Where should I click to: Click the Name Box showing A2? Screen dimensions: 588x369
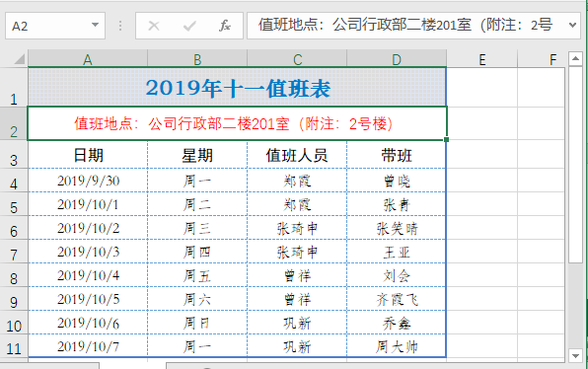click(55, 26)
